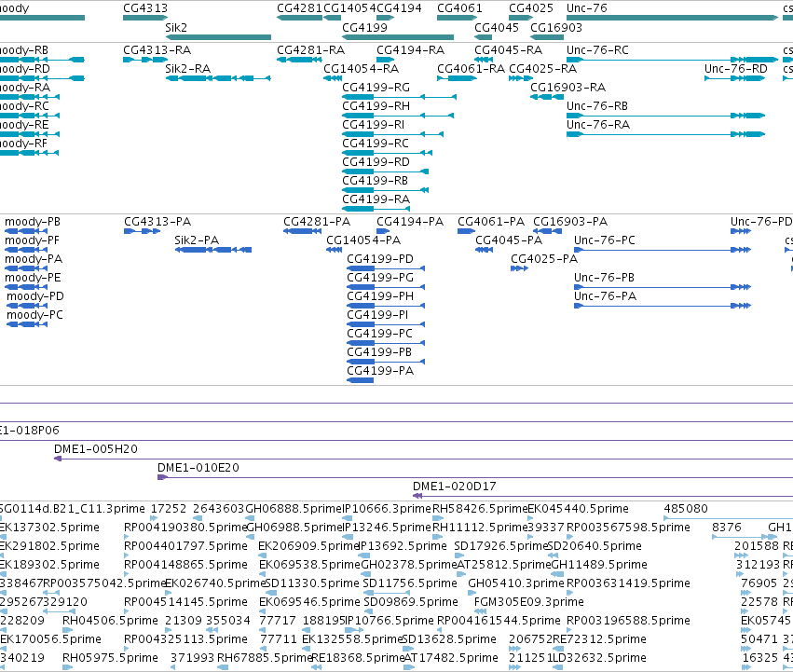
Task: Click the CG4313-PA protein label
Action: 157,222
